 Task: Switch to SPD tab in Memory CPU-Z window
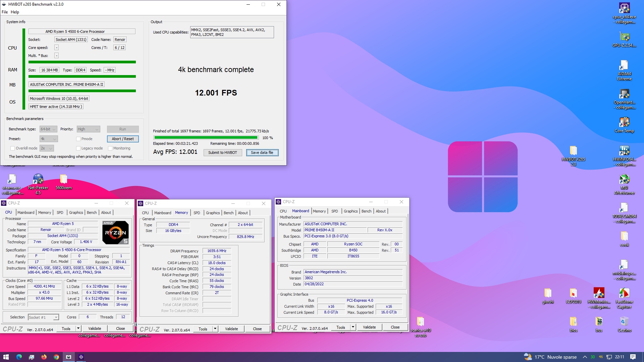tap(197, 213)
